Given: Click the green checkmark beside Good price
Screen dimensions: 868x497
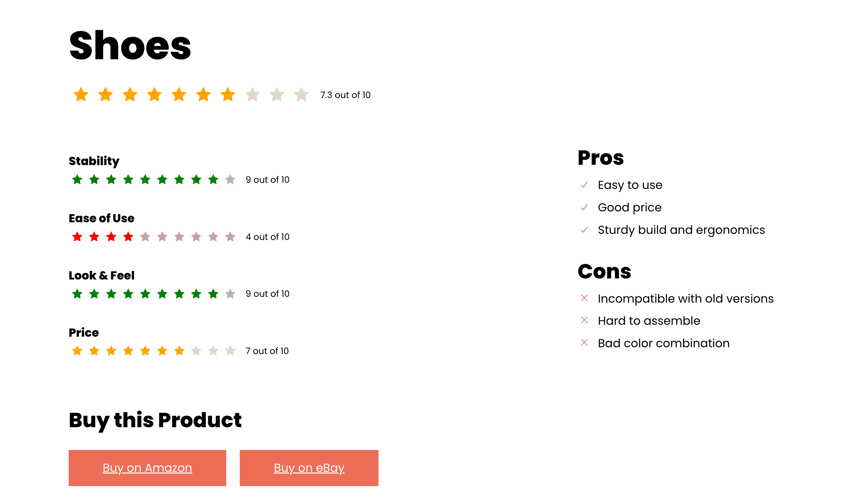Looking at the screenshot, I should (584, 208).
